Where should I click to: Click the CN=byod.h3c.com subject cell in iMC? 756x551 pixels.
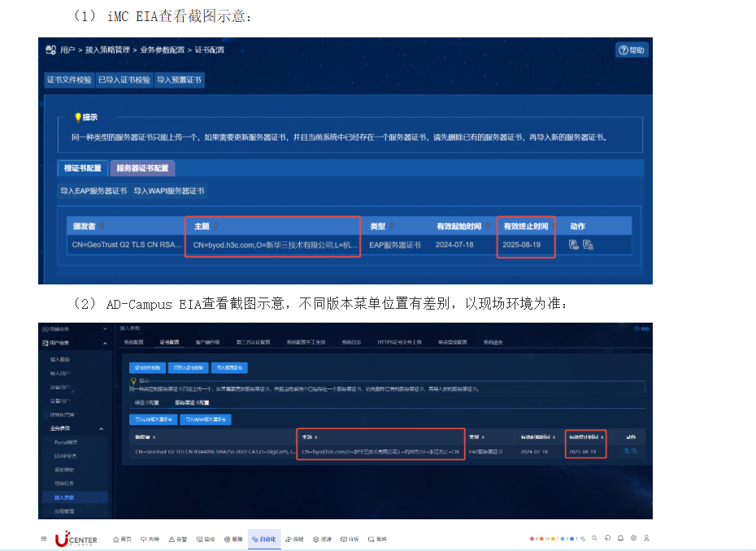point(276,245)
